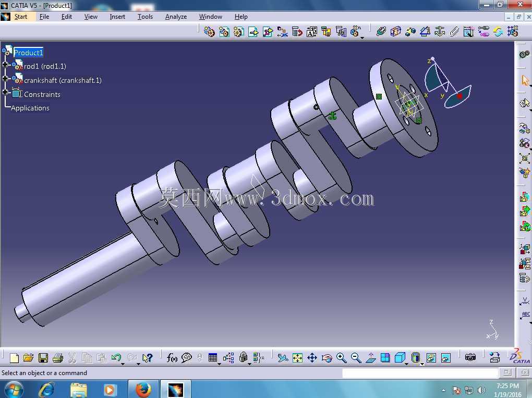This screenshot has height=398, width=532.
Task: Toggle Stop Manipulate On Clash
Action: (x=524, y=172)
